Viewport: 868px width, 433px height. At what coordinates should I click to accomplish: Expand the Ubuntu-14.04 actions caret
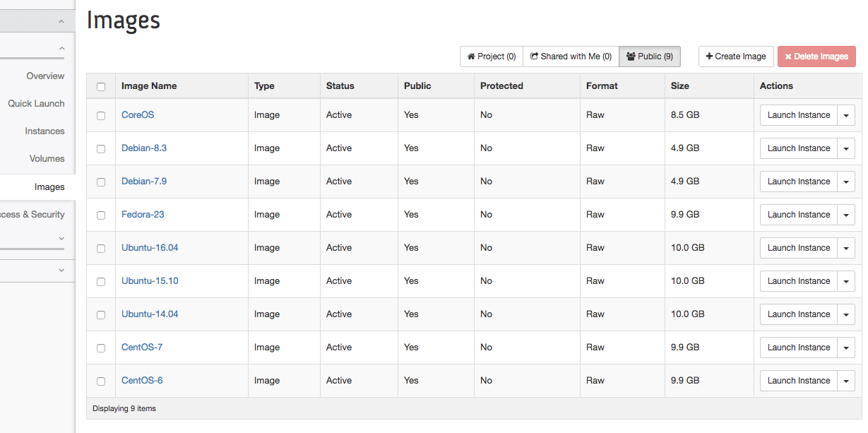846,314
